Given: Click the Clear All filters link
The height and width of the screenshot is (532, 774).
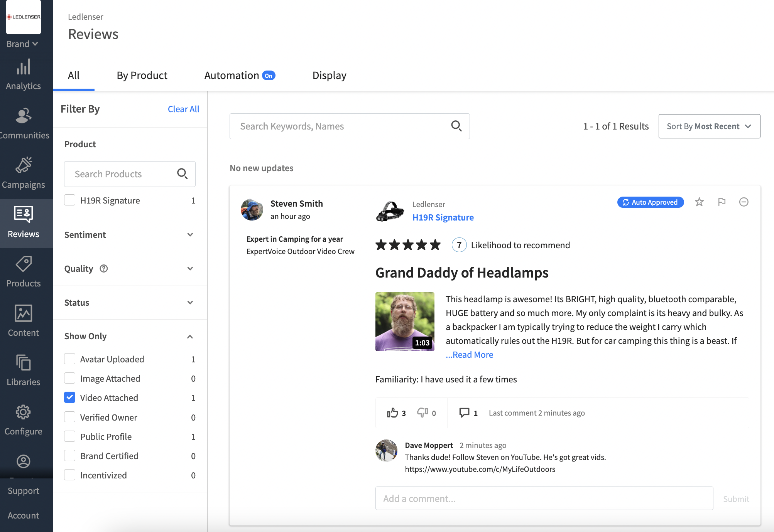Looking at the screenshot, I should coord(183,109).
